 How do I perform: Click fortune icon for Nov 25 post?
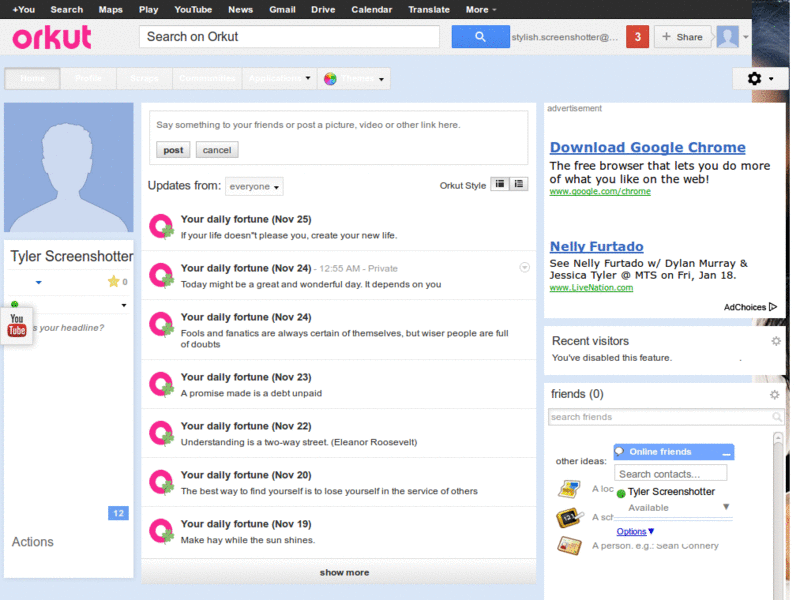point(161,227)
